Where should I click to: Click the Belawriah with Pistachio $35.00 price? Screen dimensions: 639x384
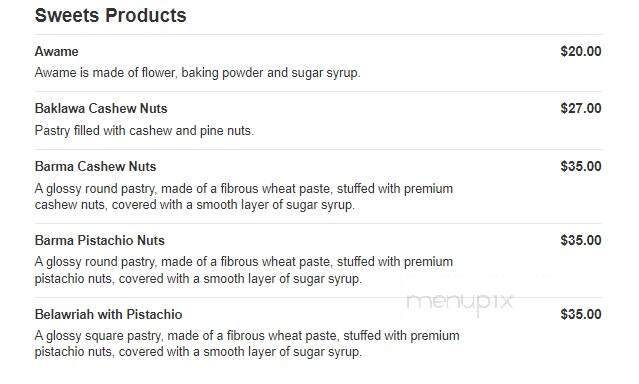click(x=581, y=314)
